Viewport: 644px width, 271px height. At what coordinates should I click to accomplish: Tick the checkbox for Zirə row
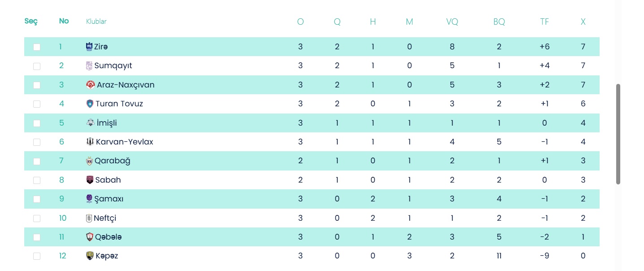(x=37, y=47)
